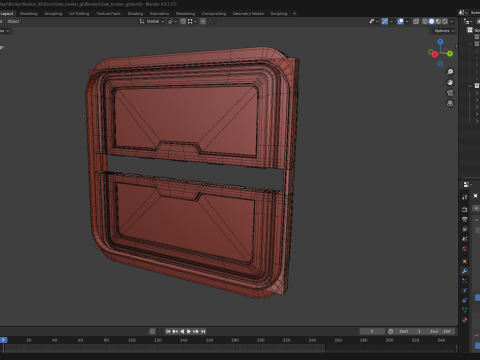The image size is (480, 360).
Task: Click the pan hand gizmo in viewport
Action: click(450, 82)
